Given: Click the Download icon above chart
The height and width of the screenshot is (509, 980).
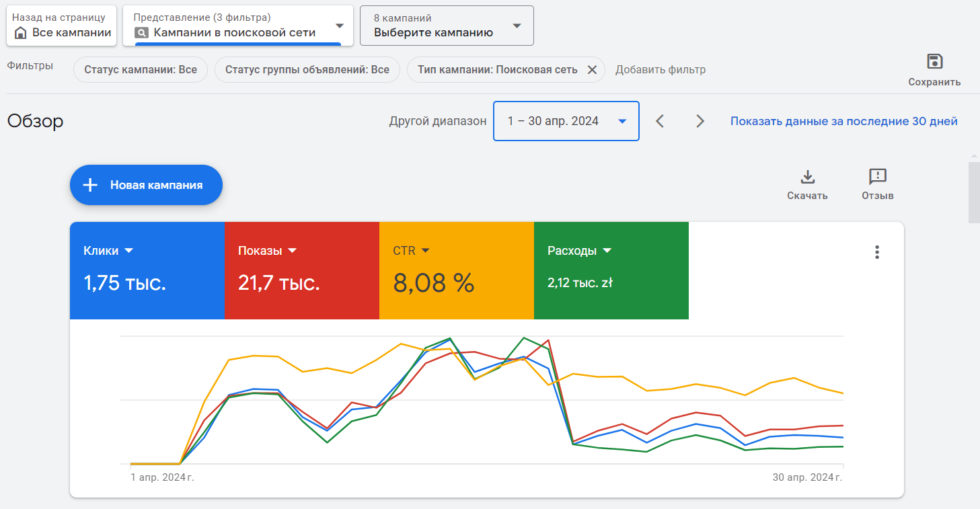Looking at the screenshot, I should 807,177.
